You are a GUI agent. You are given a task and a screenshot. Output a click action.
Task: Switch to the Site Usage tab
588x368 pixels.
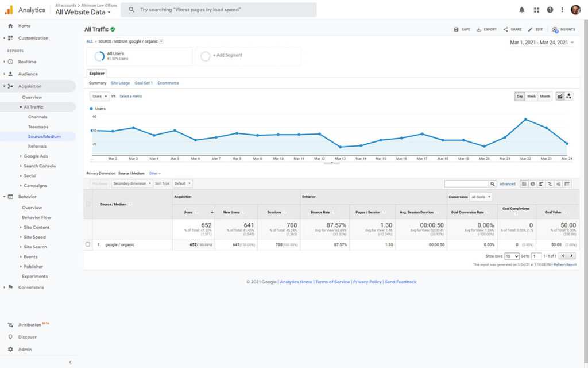point(121,83)
